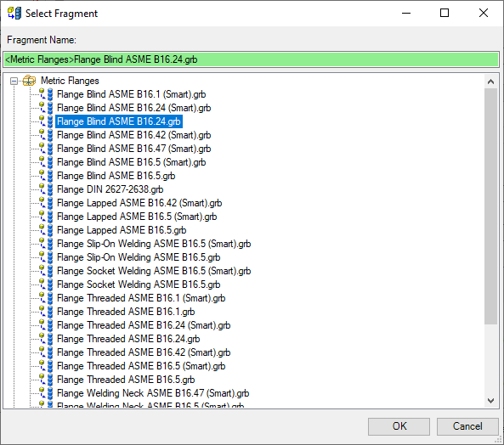Image resolution: width=504 pixels, height=445 pixels.
Task: Click fragment icon of Flange Blind ASME B16.5 (Smart).grb
Action: [46, 162]
